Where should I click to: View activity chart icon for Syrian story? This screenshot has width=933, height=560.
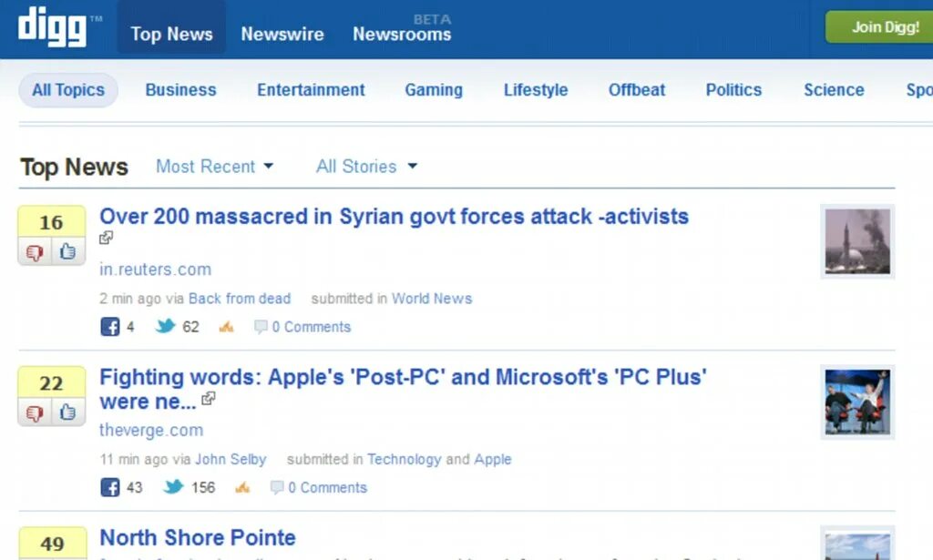click(226, 326)
